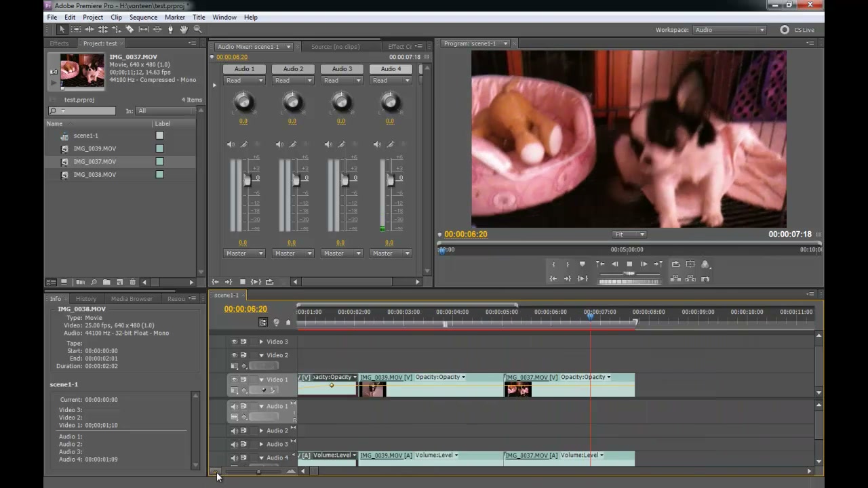The width and height of the screenshot is (868, 488).
Task: Collapse the Video 2 track
Action: tap(261, 355)
